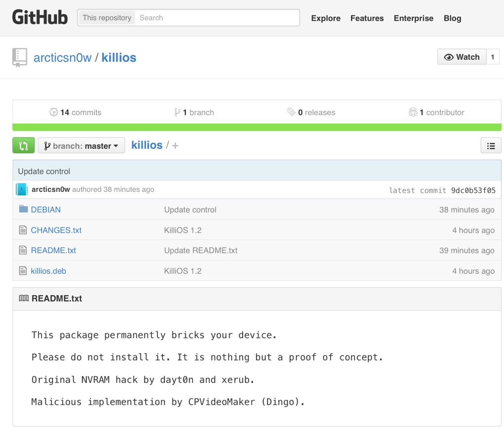
Task: Click the branch fork icon in stats bar
Action: coord(177,112)
